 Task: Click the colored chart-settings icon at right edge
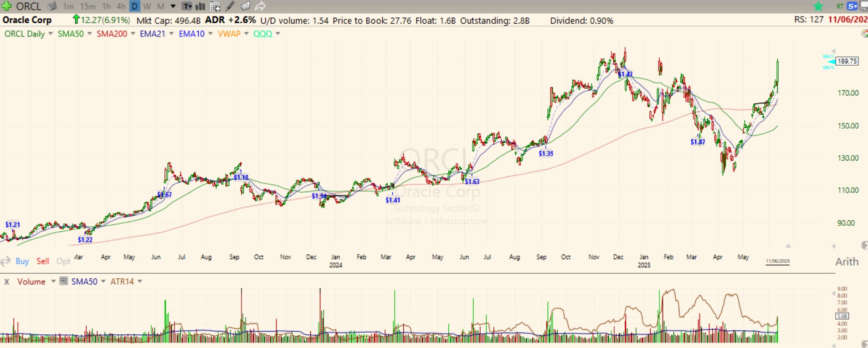coord(864,34)
